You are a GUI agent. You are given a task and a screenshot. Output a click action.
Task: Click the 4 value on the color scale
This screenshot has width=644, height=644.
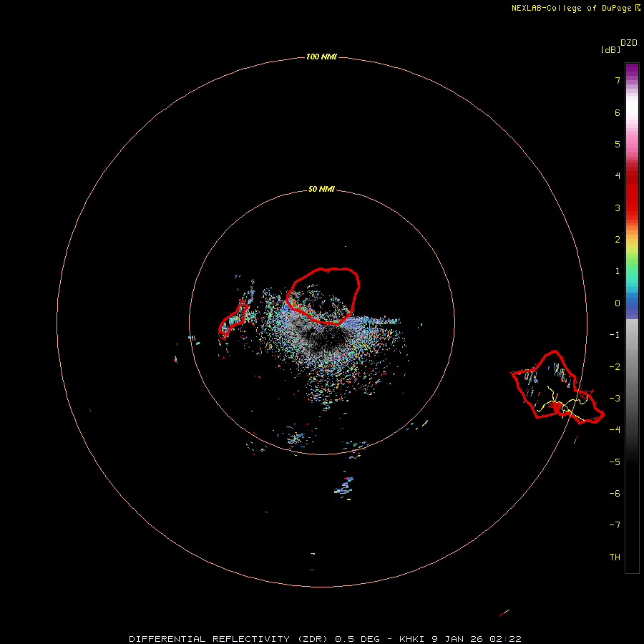[618, 176]
